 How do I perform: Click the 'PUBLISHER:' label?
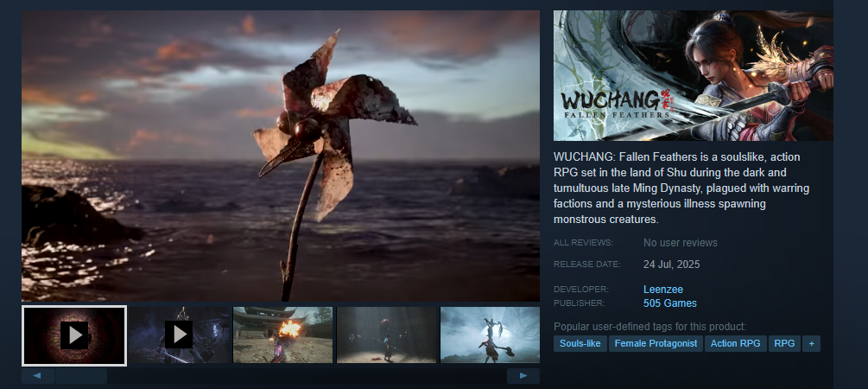click(x=579, y=303)
